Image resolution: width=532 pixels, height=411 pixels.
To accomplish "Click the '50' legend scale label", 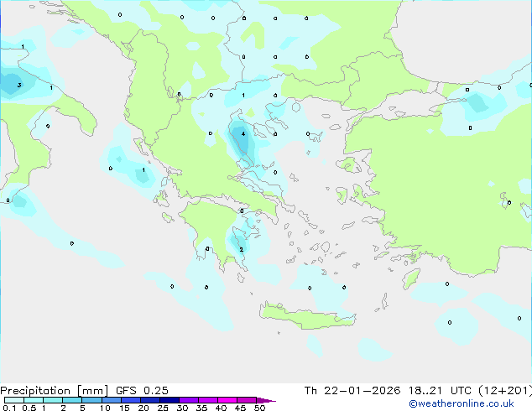I will point(260,408).
